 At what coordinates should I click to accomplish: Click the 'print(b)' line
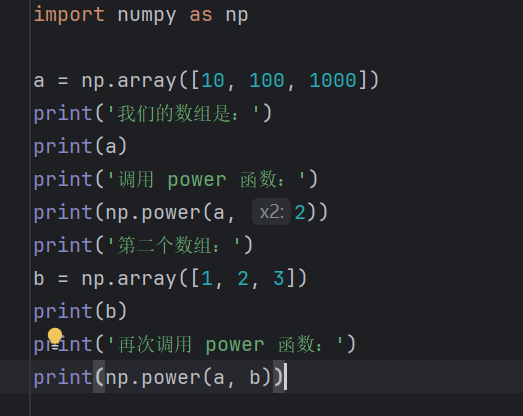click(80, 311)
